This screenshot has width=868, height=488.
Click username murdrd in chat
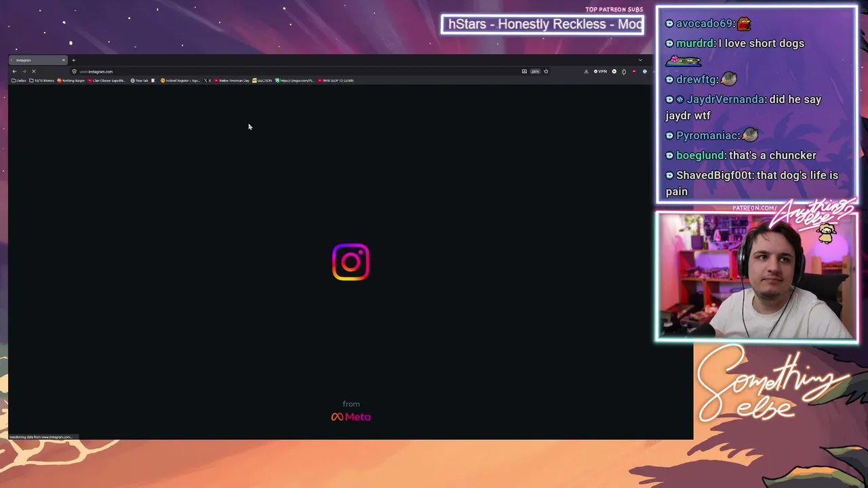click(695, 43)
